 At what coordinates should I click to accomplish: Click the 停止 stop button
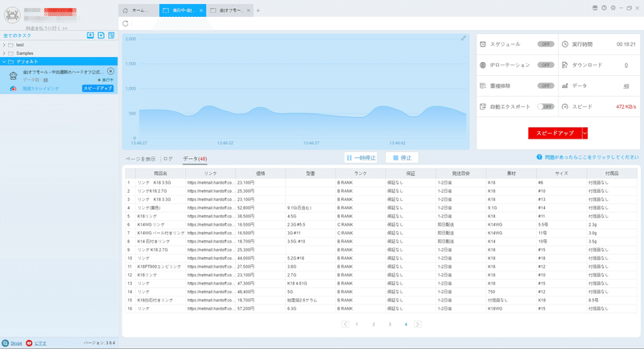(x=402, y=157)
